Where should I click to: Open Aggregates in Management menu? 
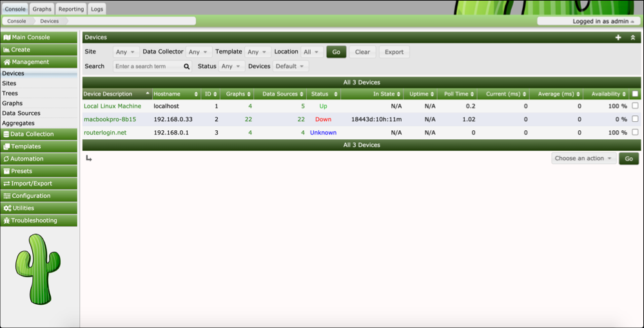[39, 122]
